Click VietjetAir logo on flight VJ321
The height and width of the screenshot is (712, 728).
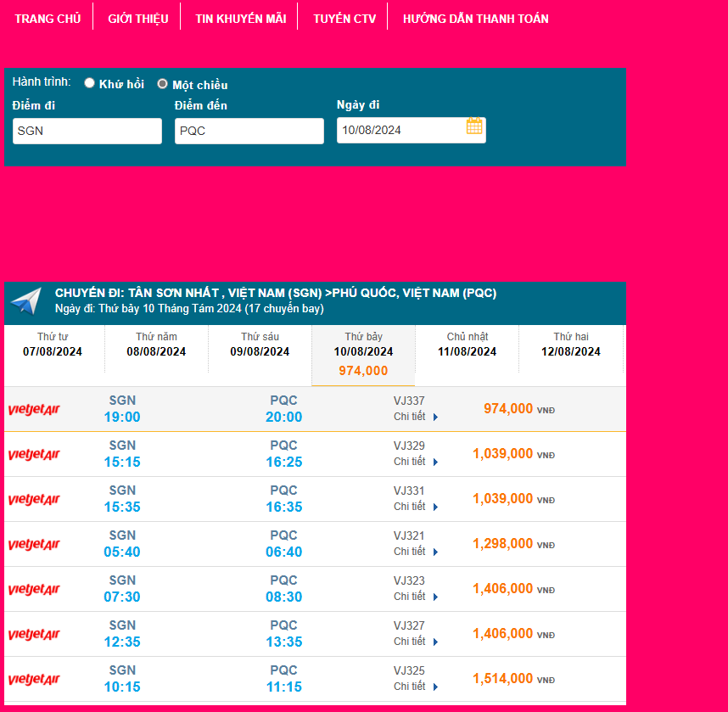34,545
